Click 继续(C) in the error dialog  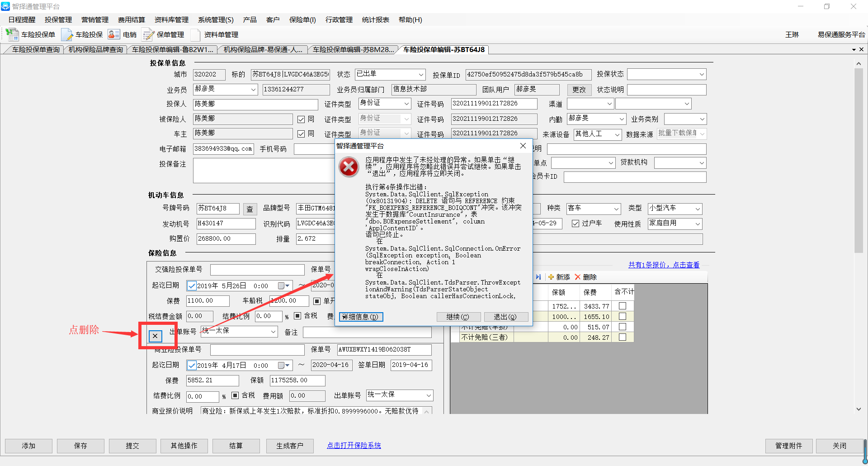[458, 317]
